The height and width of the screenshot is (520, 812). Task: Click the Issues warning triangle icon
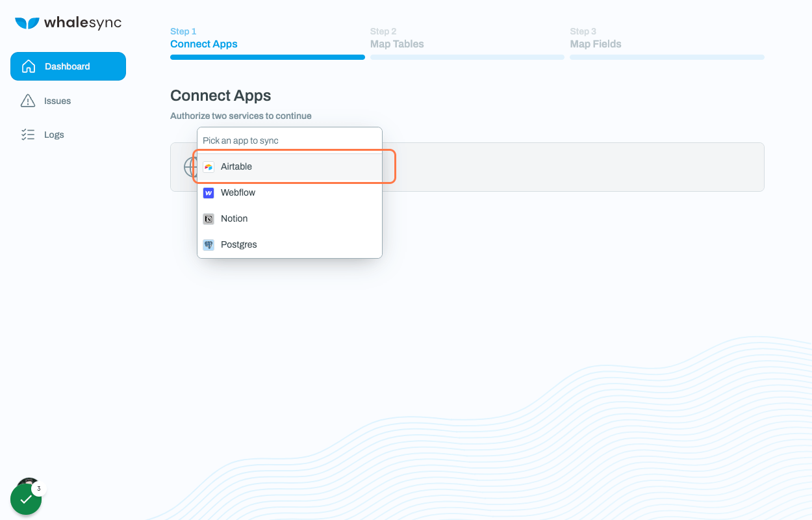27,100
